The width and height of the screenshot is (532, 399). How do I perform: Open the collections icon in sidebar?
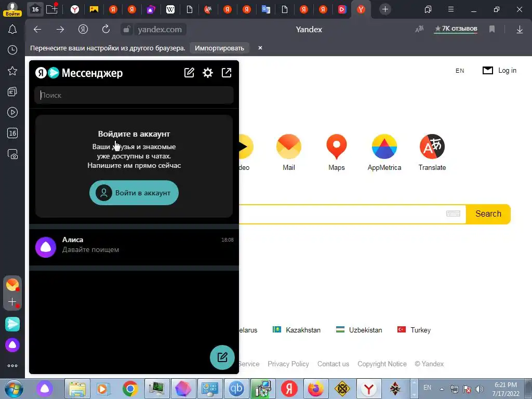pos(12,91)
